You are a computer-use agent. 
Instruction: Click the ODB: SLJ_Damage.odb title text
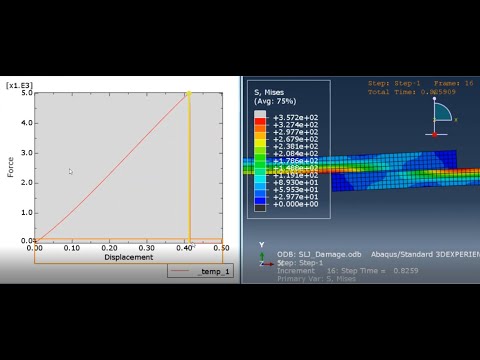click(x=319, y=254)
